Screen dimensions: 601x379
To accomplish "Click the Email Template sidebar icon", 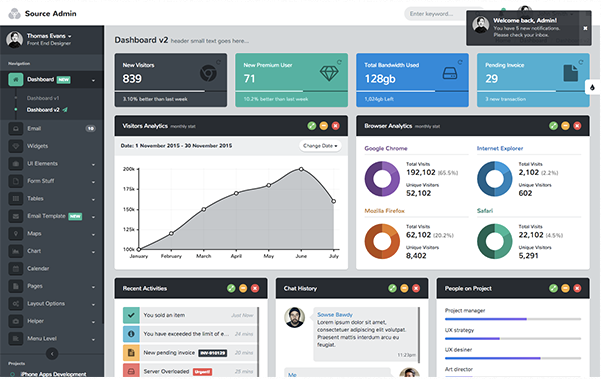I will click(16, 216).
